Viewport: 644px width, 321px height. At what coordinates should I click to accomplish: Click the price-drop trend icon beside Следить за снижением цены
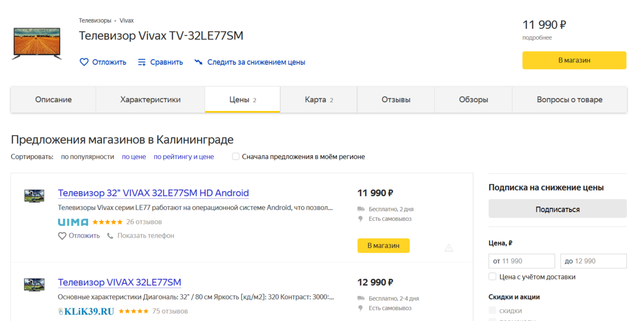tap(199, 62)
